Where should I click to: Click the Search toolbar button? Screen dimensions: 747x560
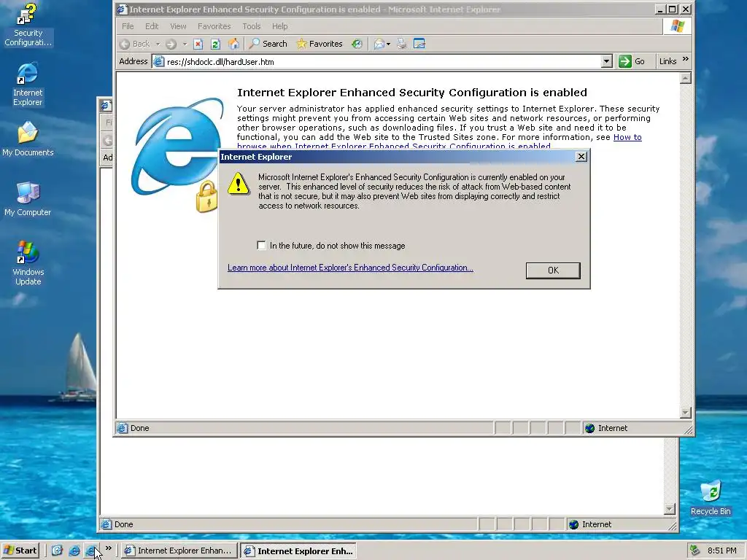[268, 44]
